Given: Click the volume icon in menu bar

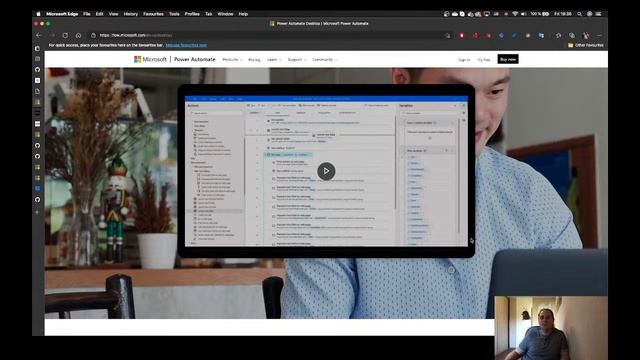Looking at the screenshot, I should tap(524, 14).
